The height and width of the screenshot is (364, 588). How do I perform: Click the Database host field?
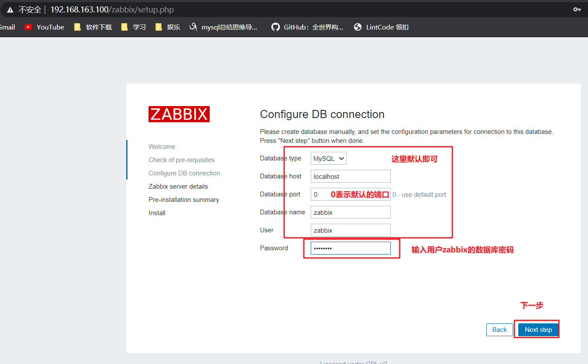(350, 176)
